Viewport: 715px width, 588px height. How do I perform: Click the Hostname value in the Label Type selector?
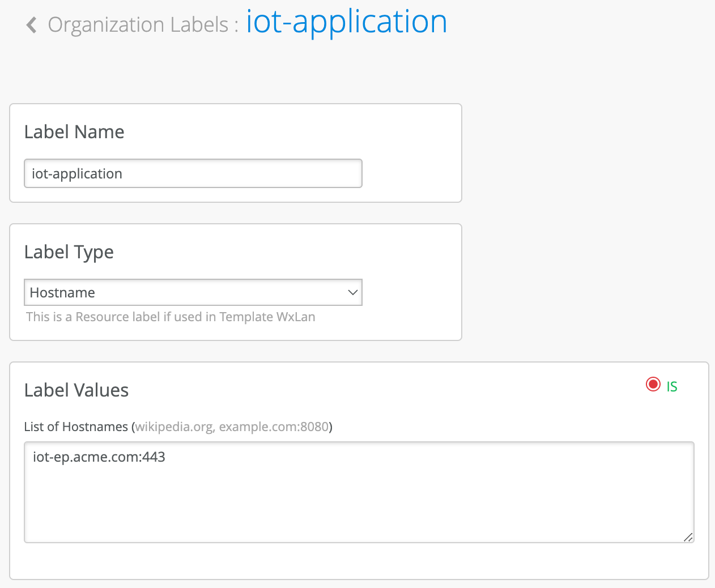point(62,293)
